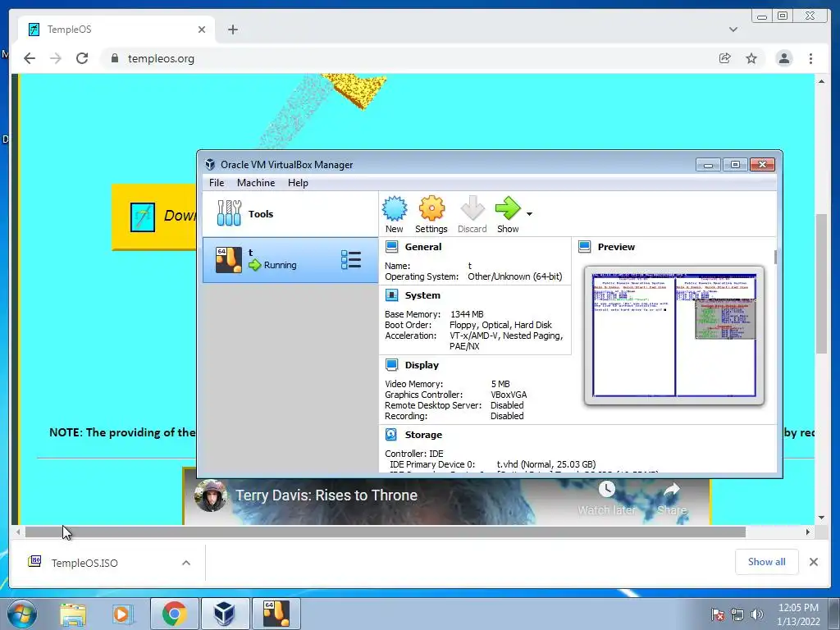Switch to the running VM taskbar icon
The image size is (840, 630).
[276, 614]
